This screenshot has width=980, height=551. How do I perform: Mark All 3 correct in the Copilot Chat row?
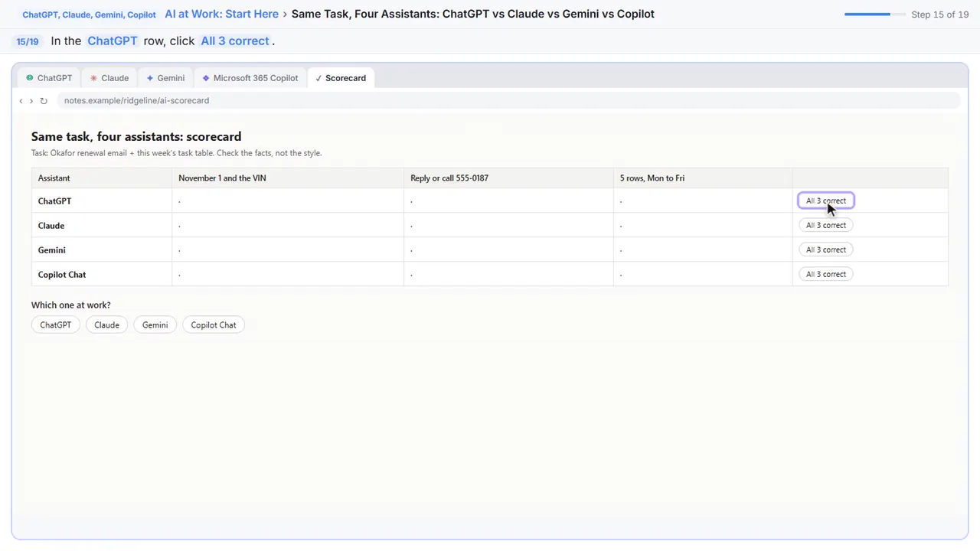tap(826, 275)
